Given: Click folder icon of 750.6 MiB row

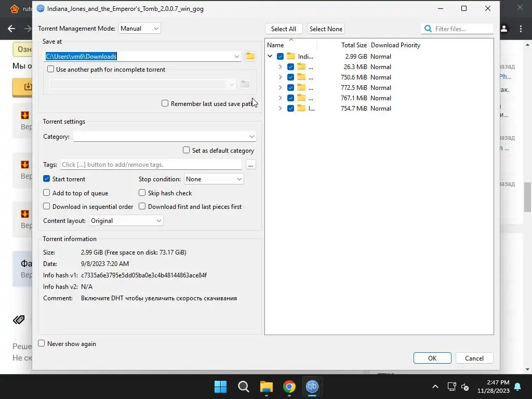Looking at the screenshot, I should (301, 77).
